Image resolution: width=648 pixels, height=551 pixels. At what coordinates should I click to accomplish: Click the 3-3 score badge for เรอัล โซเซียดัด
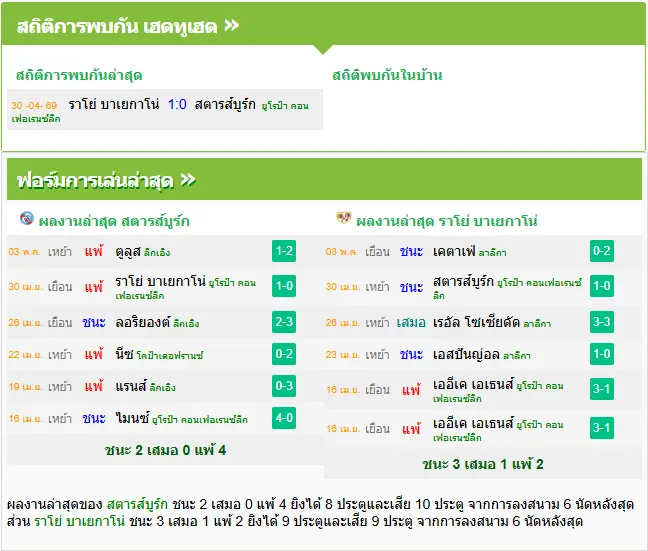[x=602, y=322]
